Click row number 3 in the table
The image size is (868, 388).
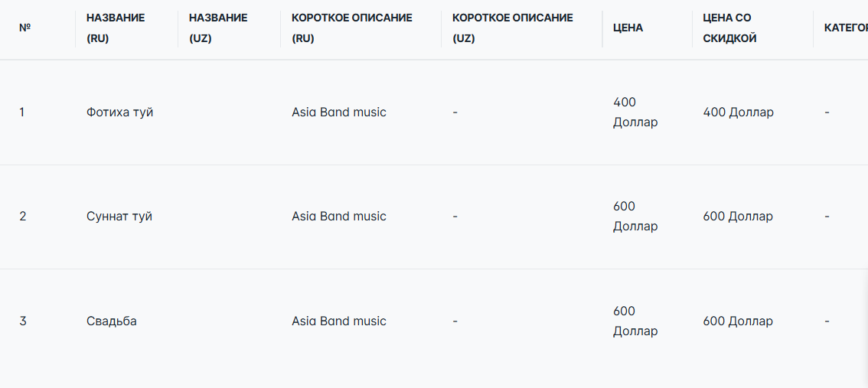(23, 321)
